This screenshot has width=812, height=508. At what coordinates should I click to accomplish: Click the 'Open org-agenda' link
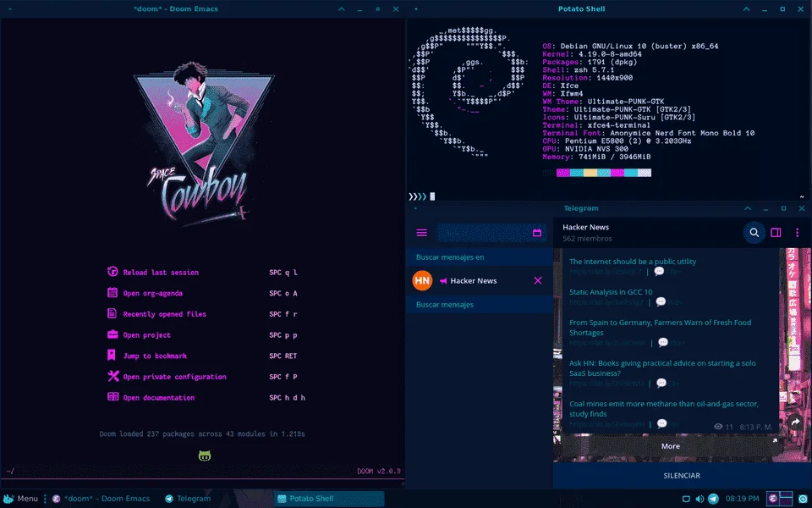pos(153,294)
